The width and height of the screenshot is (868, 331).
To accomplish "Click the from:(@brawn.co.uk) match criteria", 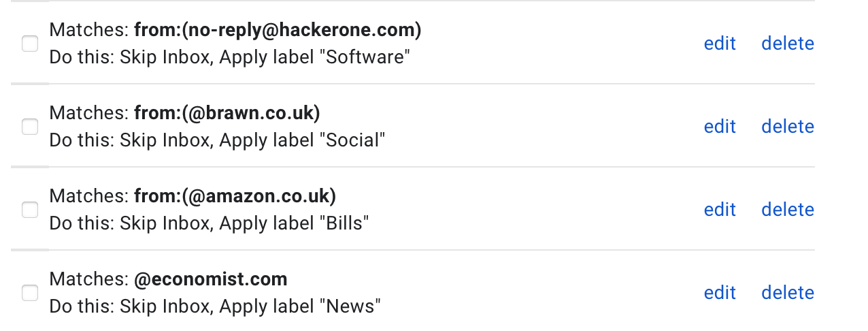I will click(x=227, y=113).
